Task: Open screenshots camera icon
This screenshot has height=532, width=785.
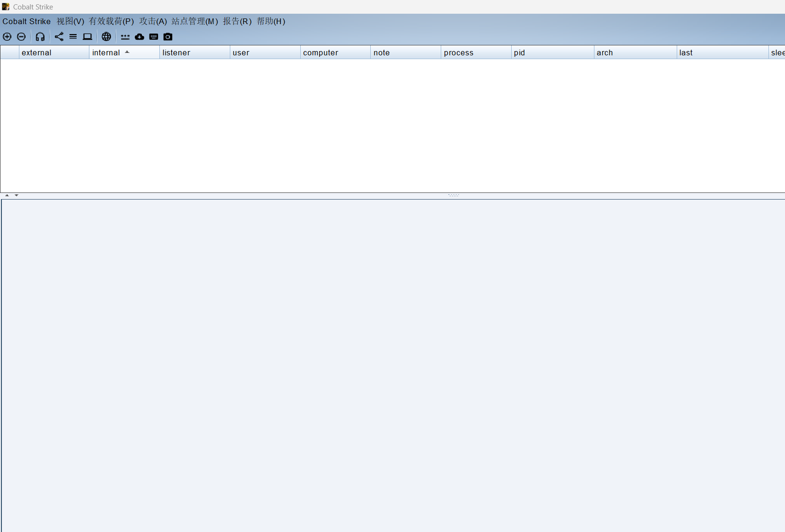Action: (168, 36)
